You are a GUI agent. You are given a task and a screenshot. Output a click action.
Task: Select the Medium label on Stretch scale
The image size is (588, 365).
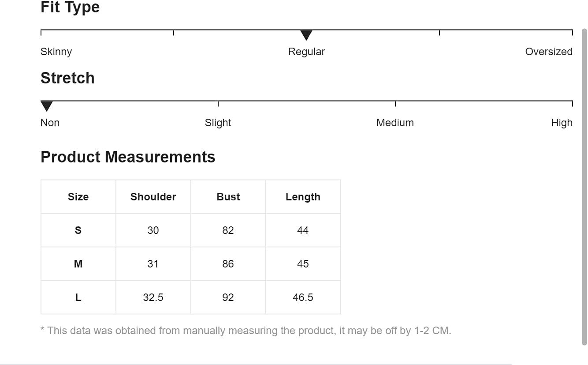(395, 123)
